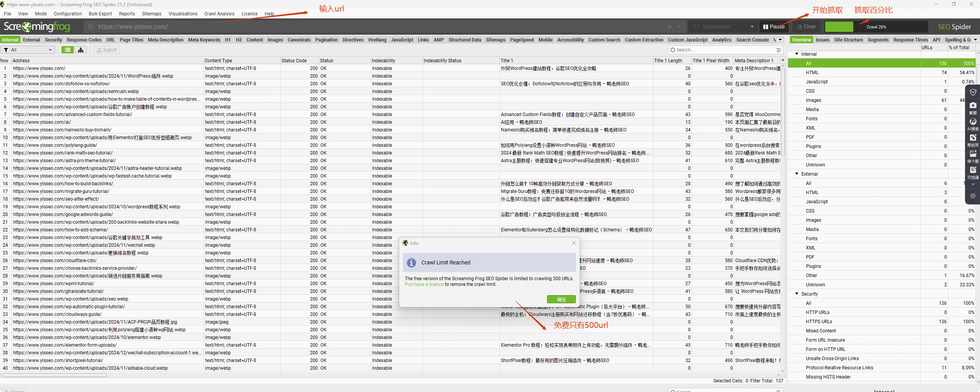980x392 pixels.
Task: Pause the crawl
Action: click(x=774, y=27)
